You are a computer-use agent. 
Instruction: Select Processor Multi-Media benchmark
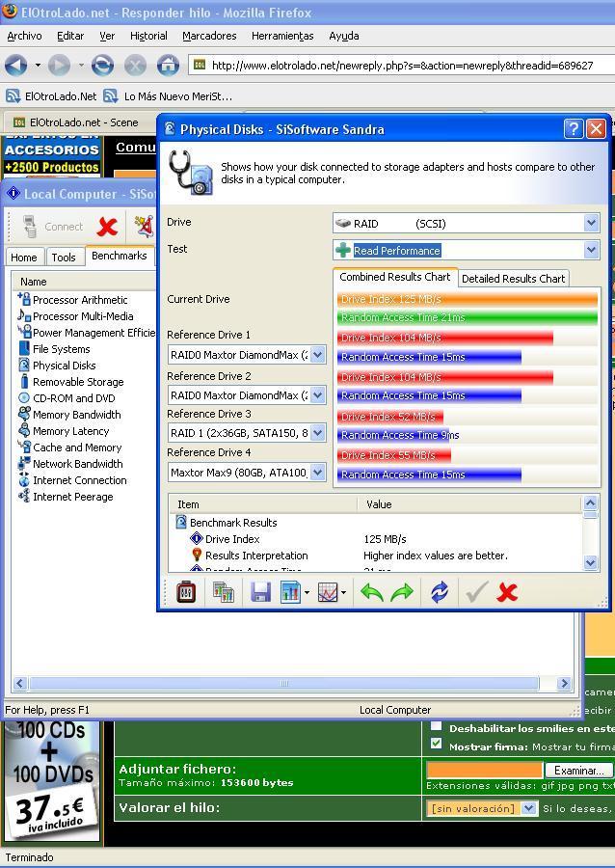point(83,316)
